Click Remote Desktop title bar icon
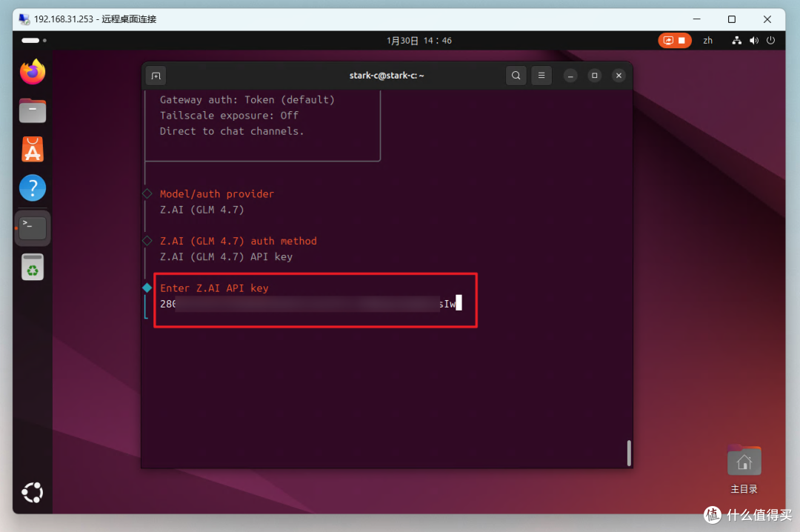Image resolution: width=800 pixels, height=532 pixels. click(24, 19)
